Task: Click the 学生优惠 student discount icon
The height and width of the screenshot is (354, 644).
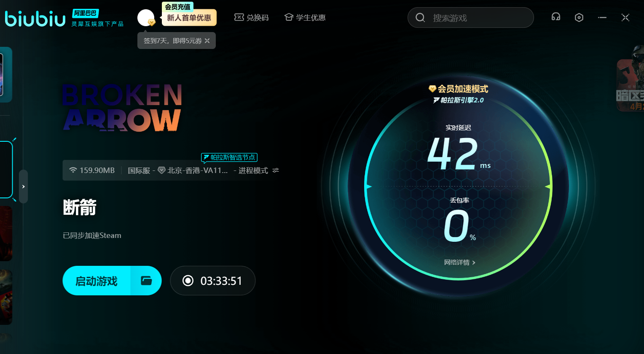Action: click(289, 17)
